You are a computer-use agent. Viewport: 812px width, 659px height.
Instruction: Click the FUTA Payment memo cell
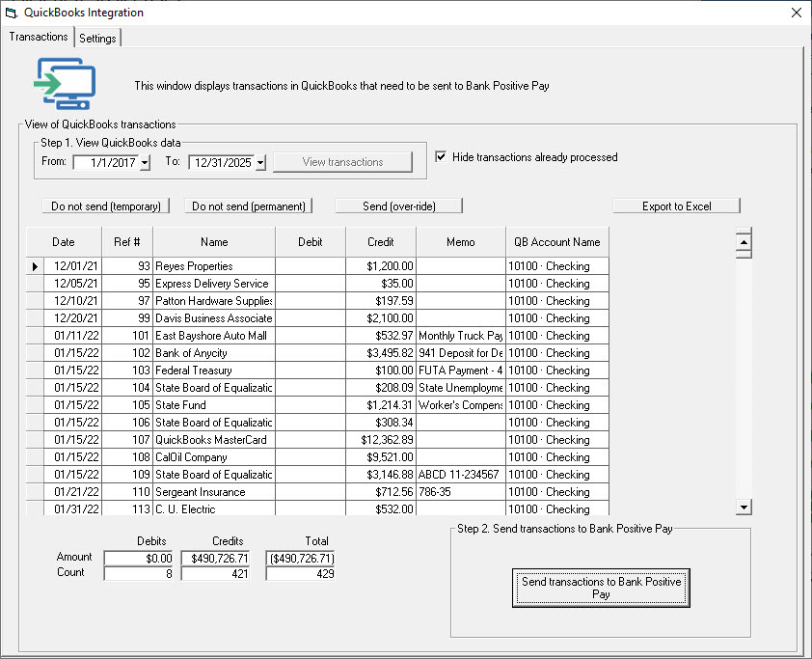(460, 371)
